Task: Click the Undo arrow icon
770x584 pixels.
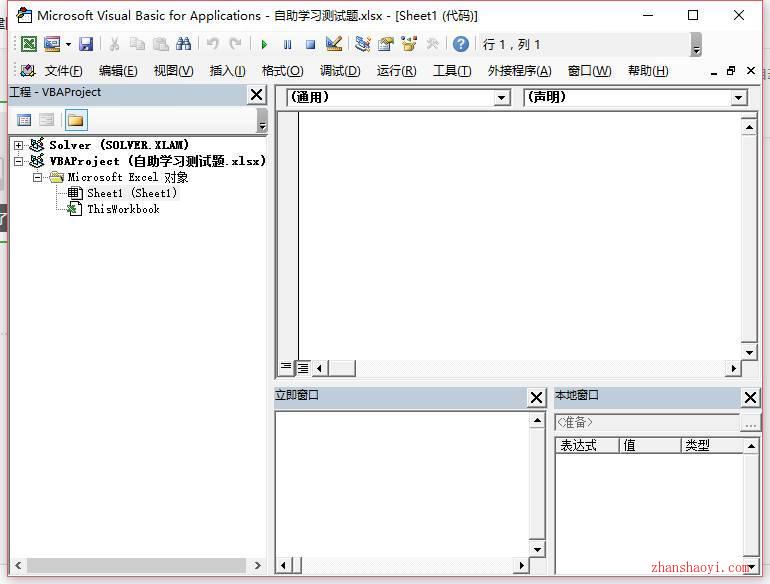Action: (213, 45)
